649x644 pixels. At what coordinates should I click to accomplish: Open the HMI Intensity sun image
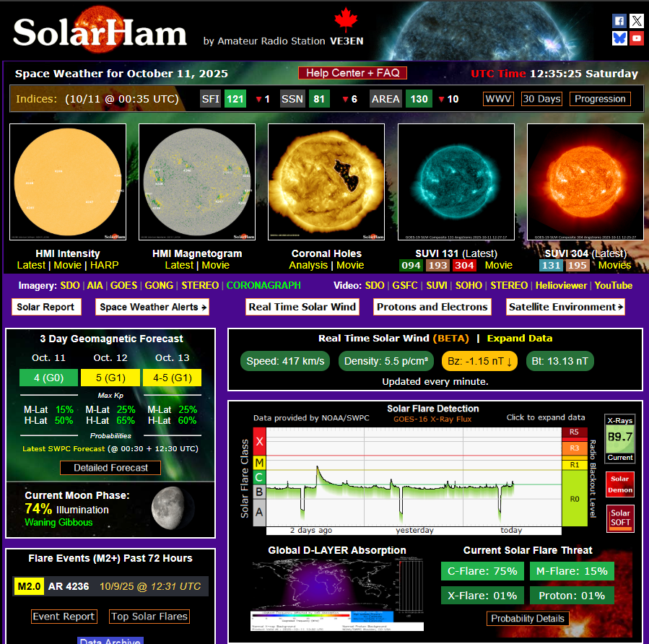[x=68, y=182]
